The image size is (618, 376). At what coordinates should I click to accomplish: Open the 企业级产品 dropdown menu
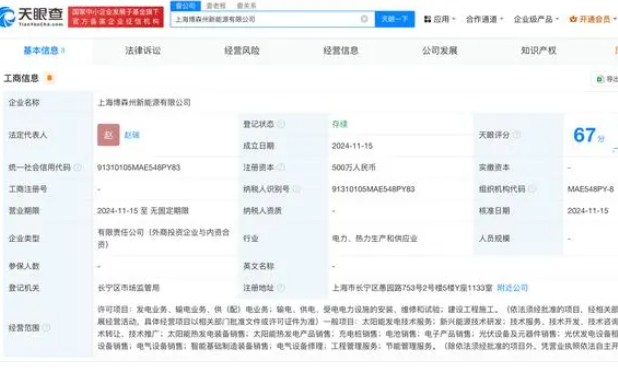(536, 19)
